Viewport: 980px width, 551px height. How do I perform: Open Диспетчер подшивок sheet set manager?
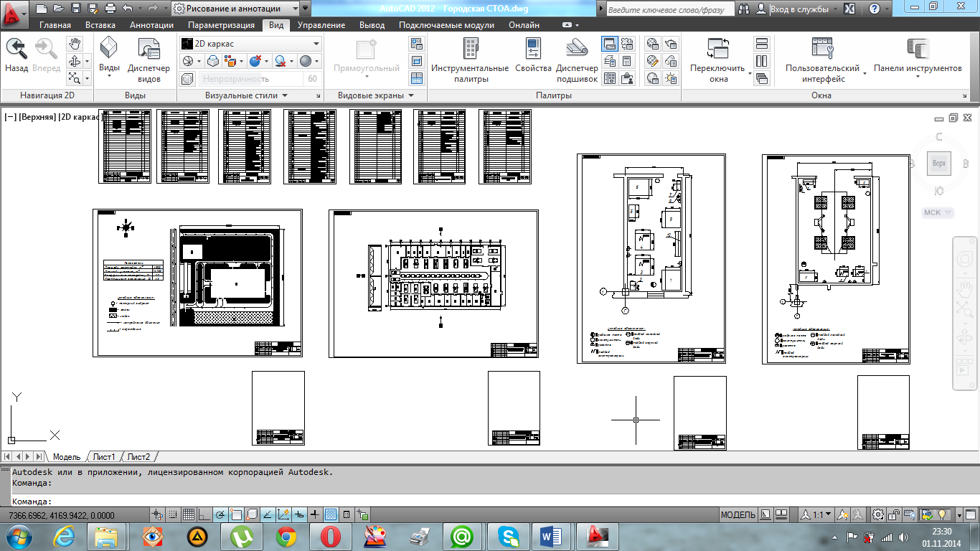pos(577,60)
